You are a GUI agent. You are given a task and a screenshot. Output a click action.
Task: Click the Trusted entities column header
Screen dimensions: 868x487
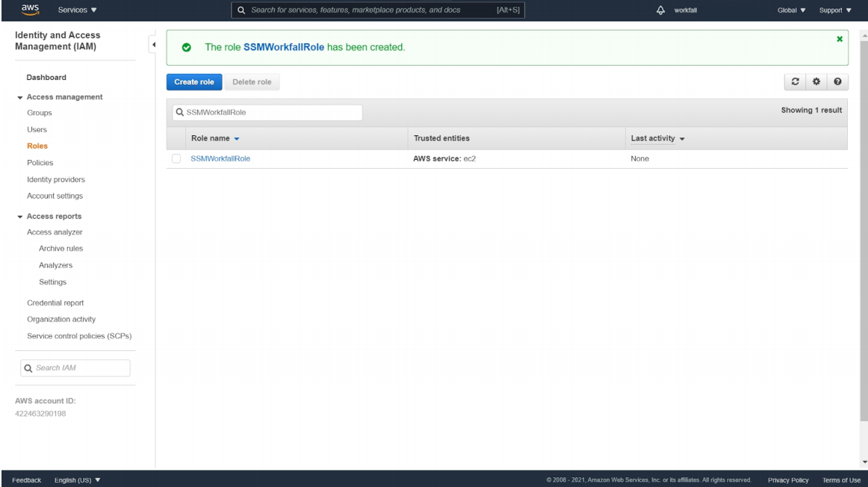coord(441,138)
